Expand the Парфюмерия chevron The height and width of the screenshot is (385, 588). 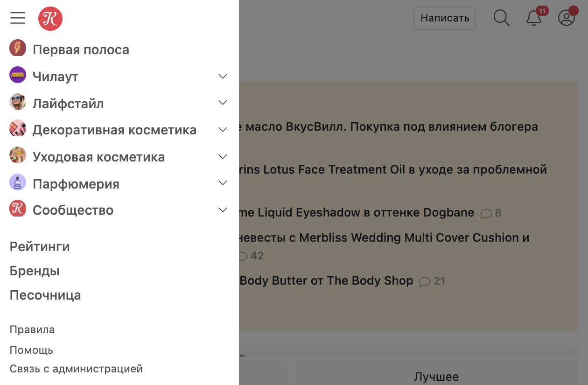223,183
